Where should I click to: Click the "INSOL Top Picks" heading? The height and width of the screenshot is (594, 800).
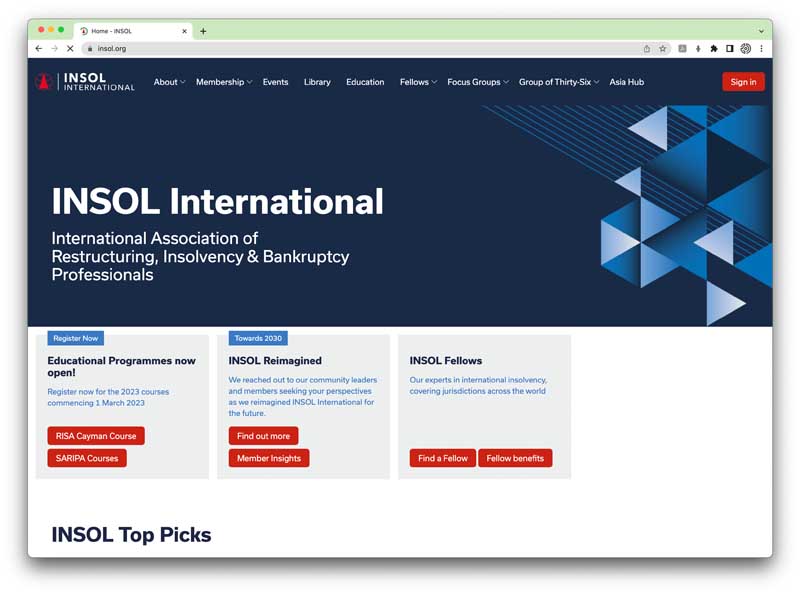point(132,535)
